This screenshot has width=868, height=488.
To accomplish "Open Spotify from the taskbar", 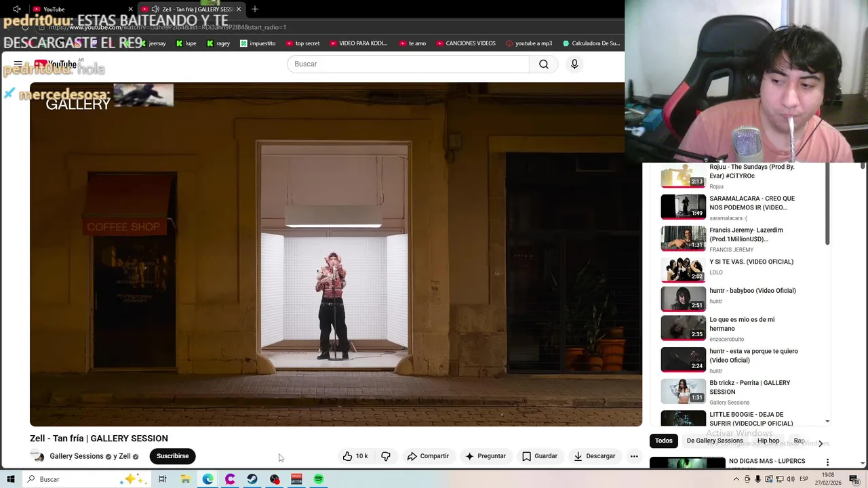I will pyautogui.click(x=319, y=479).
